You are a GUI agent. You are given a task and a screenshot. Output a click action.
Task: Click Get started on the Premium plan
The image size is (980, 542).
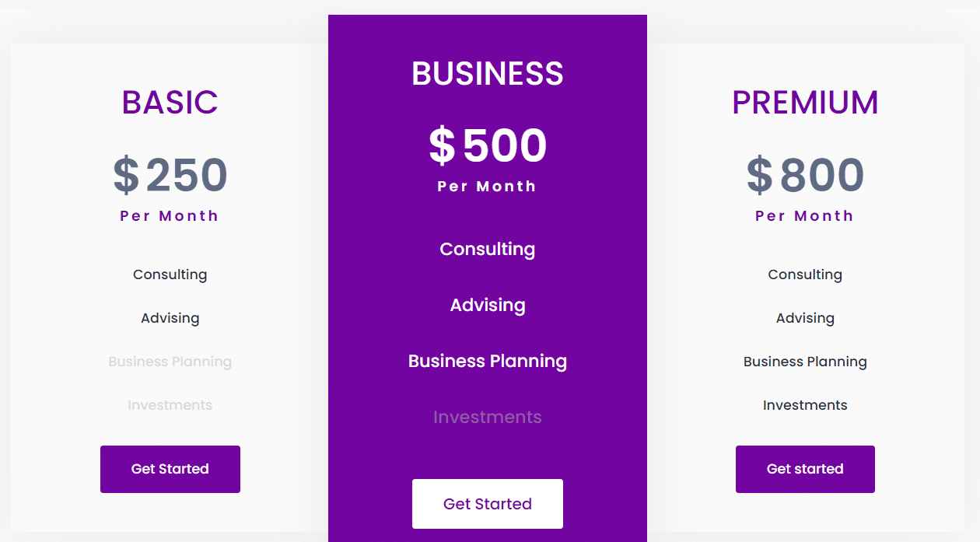[805, 469]
